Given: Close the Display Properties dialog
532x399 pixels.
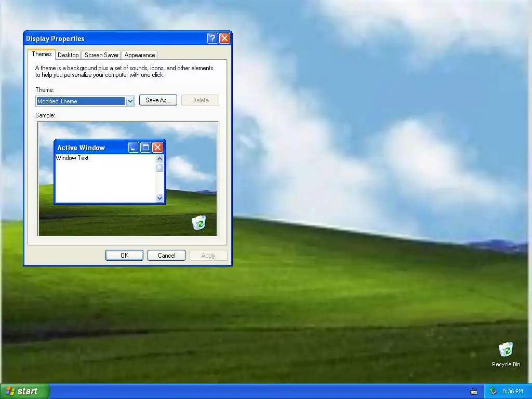Looking at the screenshot, I should click(x=224, y=38).
